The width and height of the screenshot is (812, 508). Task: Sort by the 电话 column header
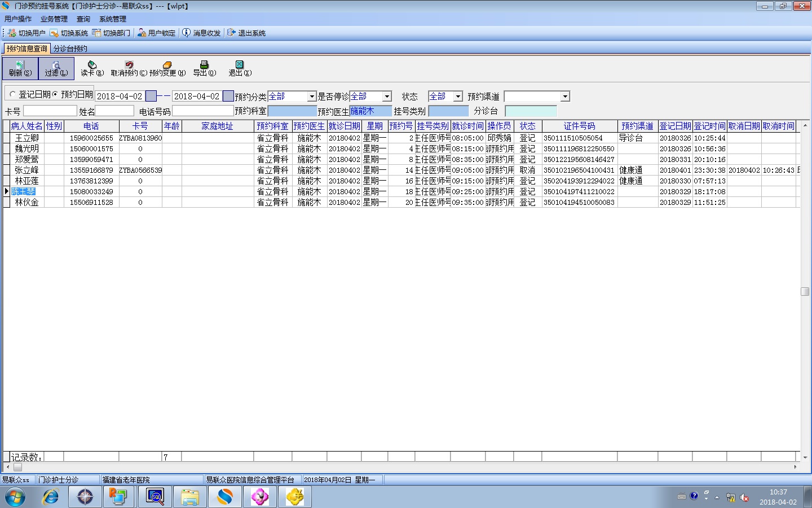(91, 126)
